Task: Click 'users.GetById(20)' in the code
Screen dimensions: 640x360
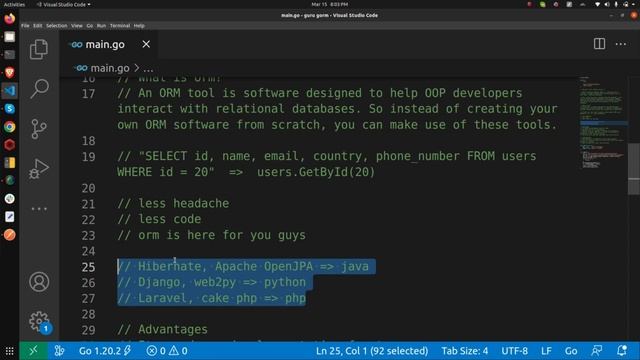Action: pos(316,172)
